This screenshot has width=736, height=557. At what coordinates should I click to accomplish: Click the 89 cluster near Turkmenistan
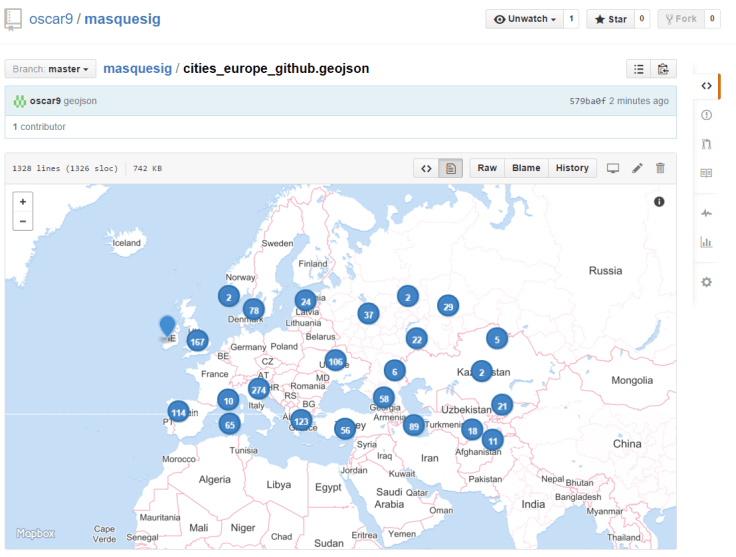coord(414,426)
